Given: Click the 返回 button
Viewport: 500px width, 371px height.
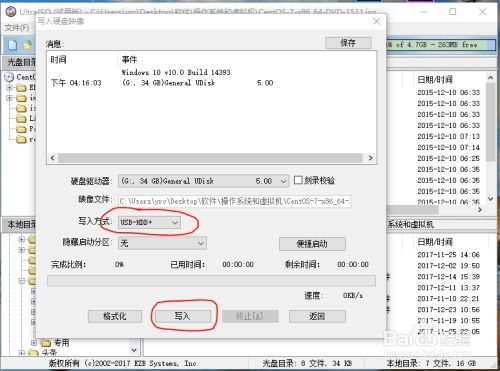Looking at the screenshot, I should click(317, 316).
